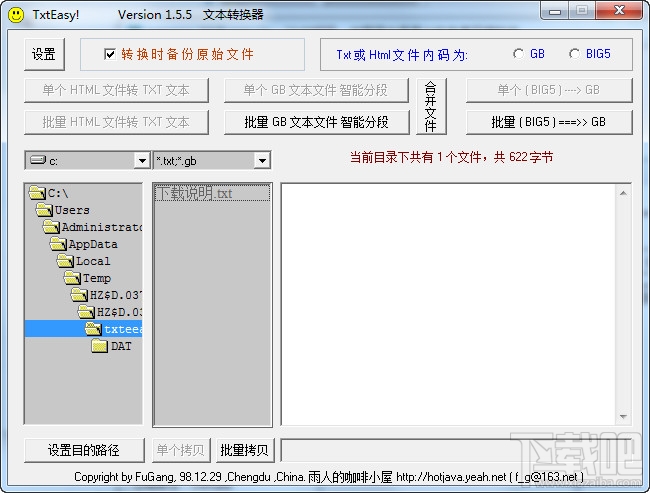Click folder icon next to Users
This screenshot has height=493, width=650.
[44, 210]
